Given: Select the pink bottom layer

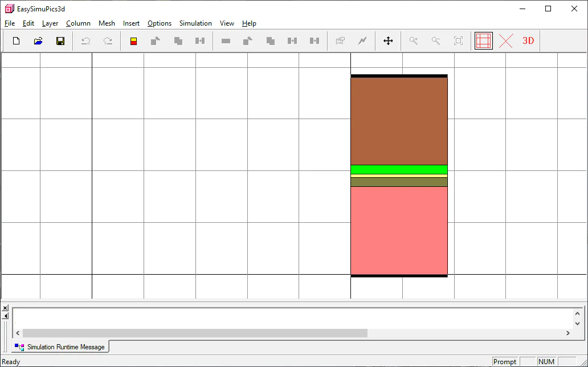Looking at the screenshot, I should [x=399, y=230].
